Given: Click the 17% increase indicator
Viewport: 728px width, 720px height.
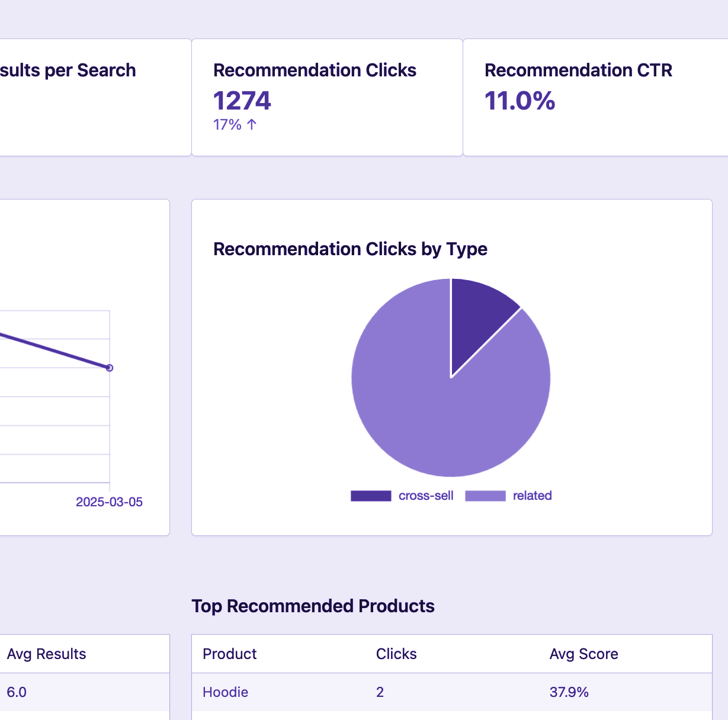Looking at the screenshot, I should (235, 124).
